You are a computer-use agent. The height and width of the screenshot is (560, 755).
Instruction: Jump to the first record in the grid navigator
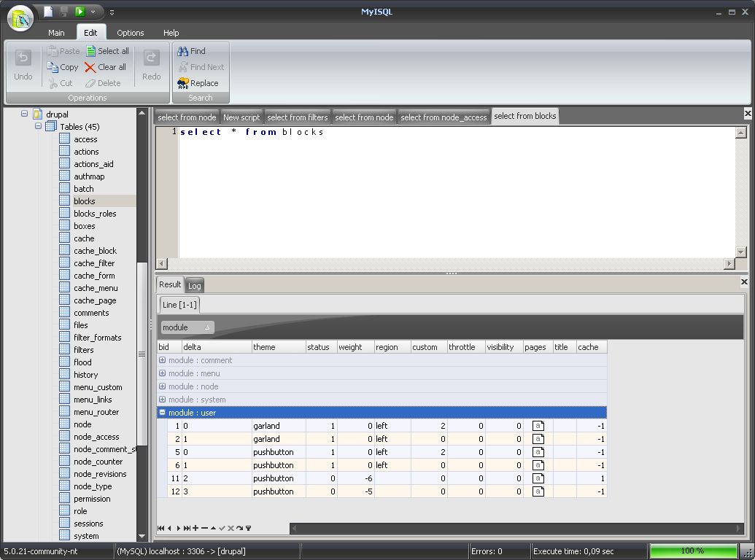(160, 528)
